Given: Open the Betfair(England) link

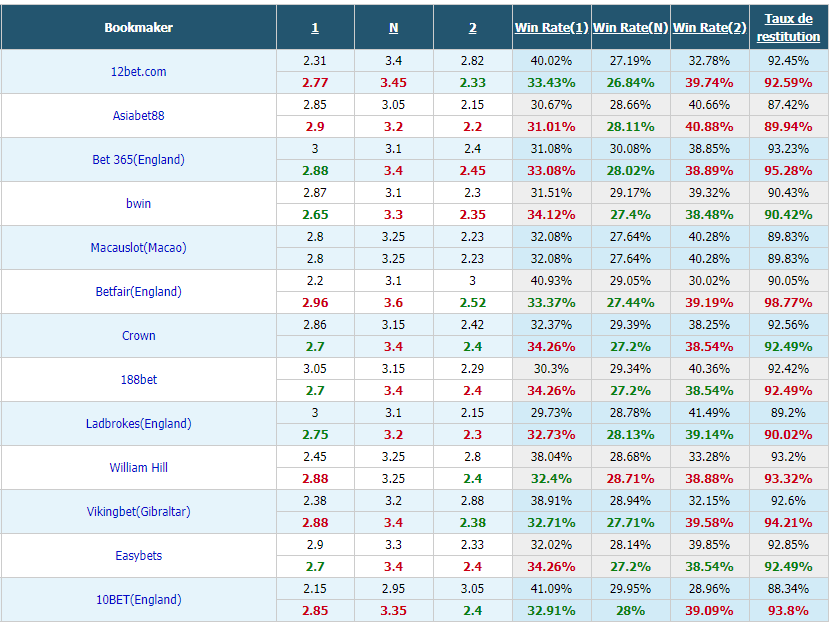Looking at the screenshot, I should [x=139, y=292].
